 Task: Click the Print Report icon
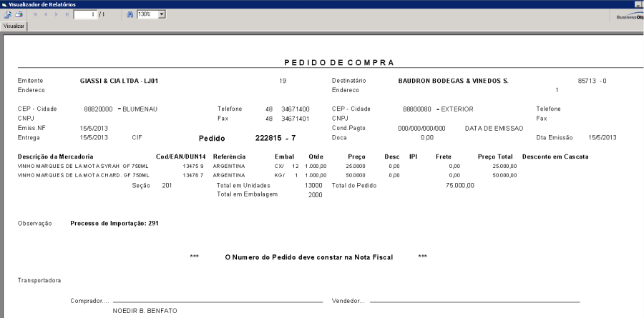pos(19,14)
